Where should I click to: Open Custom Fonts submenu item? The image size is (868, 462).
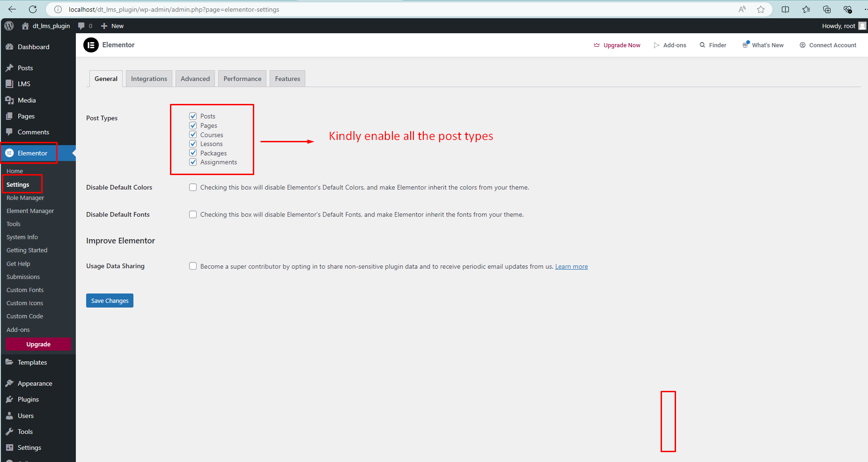[25, 290]
